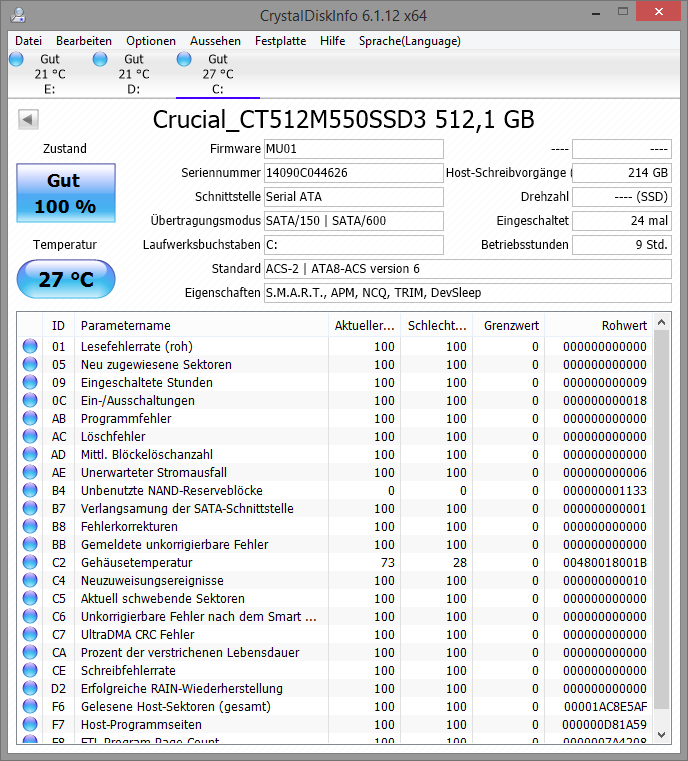This screenshot has width=688, height=761.
Task: Select drive C: in disk bar
Action: click(x=217, y=74)
